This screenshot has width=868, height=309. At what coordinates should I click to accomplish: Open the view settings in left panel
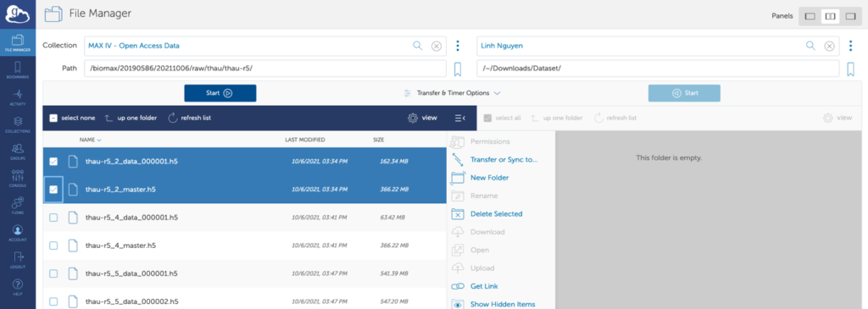(x=422, y=118)
